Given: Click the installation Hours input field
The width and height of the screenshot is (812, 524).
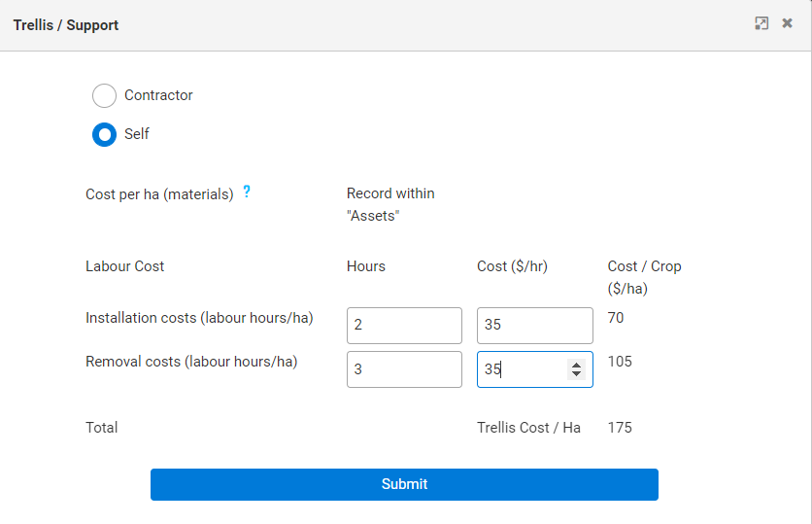Looking at the screenshot, I should pos(404,326).
